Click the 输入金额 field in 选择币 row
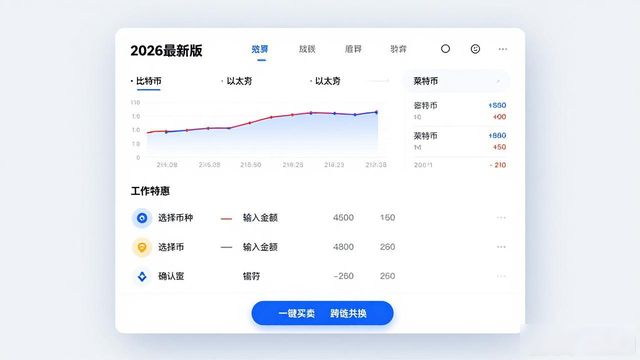This screenshot has height=360, width=640. tap(260, 247)
